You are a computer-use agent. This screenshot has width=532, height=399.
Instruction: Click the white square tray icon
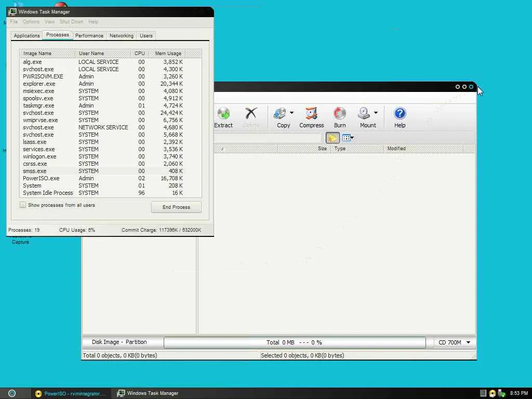(483, 393)
